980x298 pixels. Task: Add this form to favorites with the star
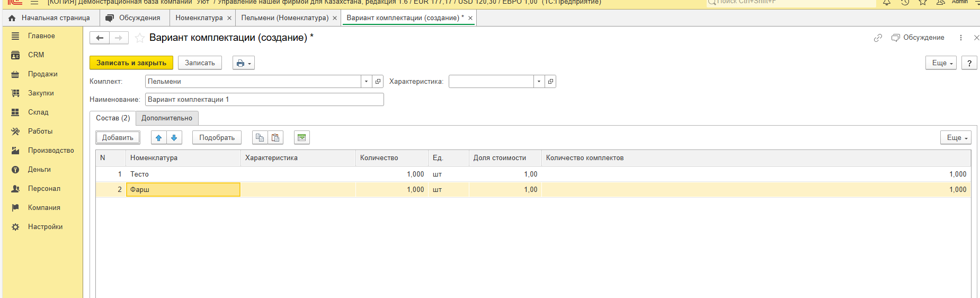point(140,38)
